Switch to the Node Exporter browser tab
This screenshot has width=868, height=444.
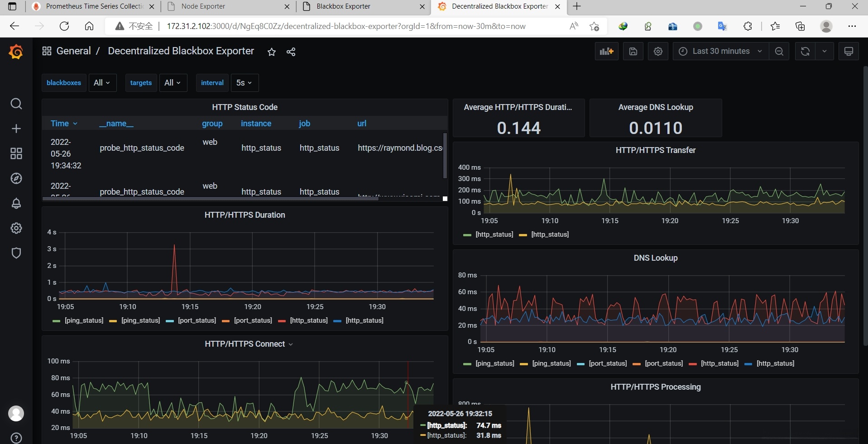tap(203, 6)
